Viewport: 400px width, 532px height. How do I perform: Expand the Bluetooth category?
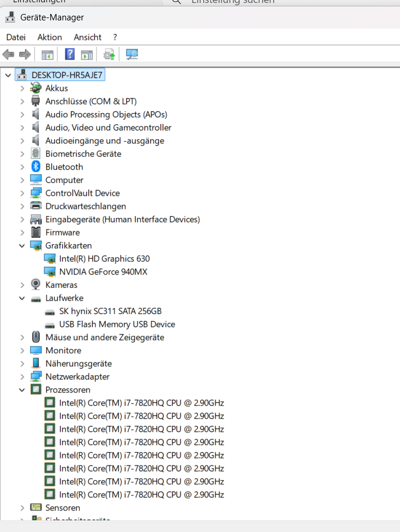[22, 167]
